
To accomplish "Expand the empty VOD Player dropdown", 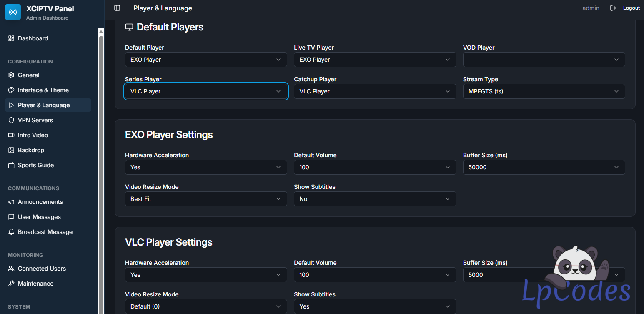I will (x=544, y=60).
